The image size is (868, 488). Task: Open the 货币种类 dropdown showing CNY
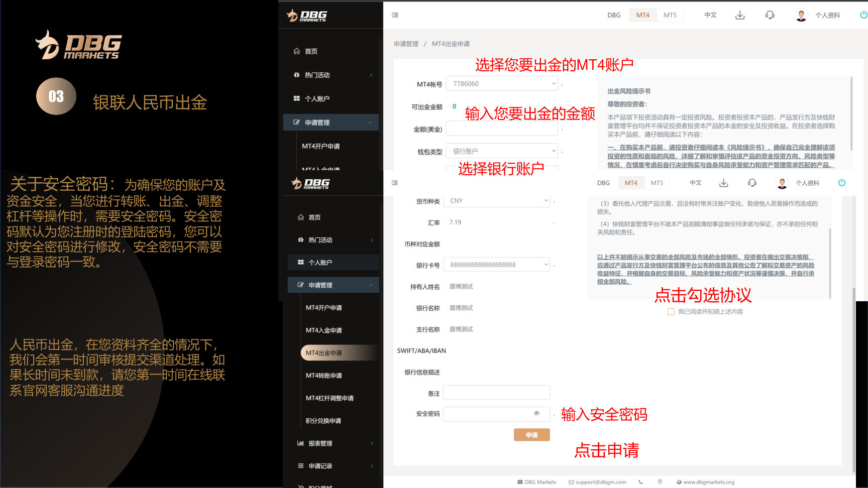(497, 200)
